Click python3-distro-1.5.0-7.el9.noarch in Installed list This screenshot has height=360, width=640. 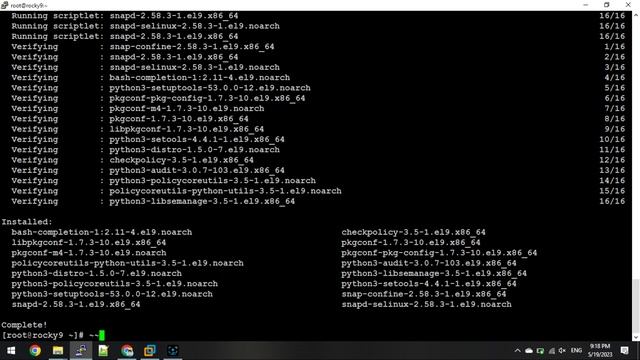97,273
